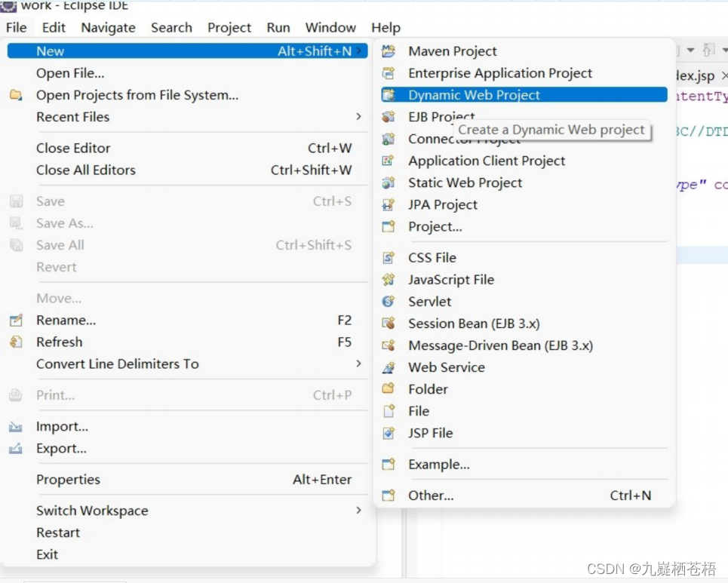
Task: Click the Other... wizard icon
Action: (389, 496)
